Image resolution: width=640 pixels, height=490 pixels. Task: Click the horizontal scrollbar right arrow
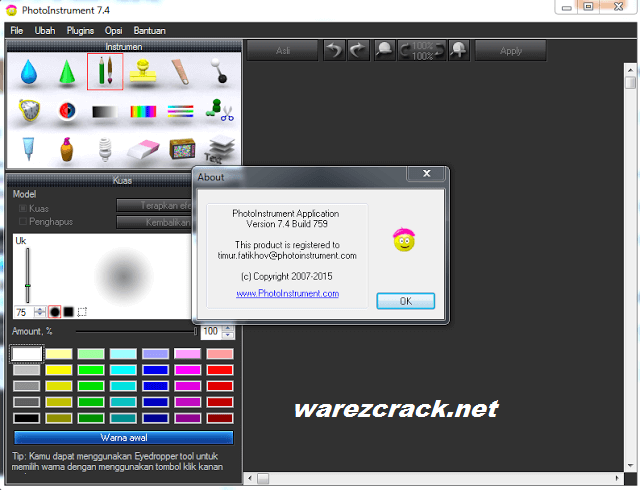(x=617, y=478)
